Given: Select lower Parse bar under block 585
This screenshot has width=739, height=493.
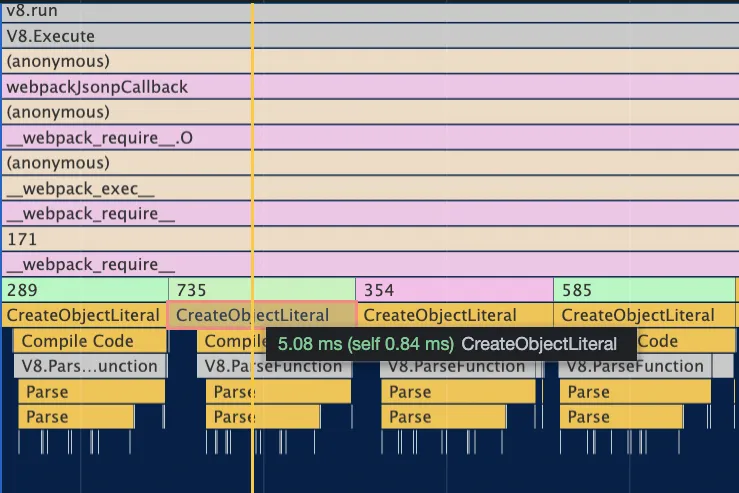Looking at the screenshot, I should (x=621, y=417).
